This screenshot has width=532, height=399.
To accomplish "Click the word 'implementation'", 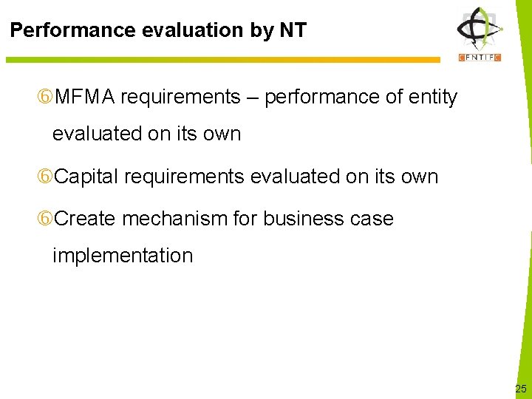I will [123, 256].
